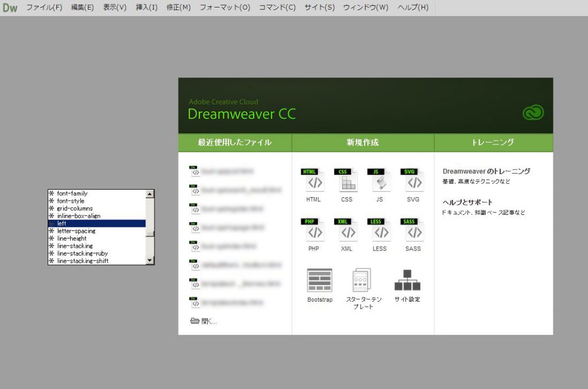The height and width of the screenshot is (389, 588).
Task: Open Dreamweaver のトレーニング link
Action: point(486,171)
